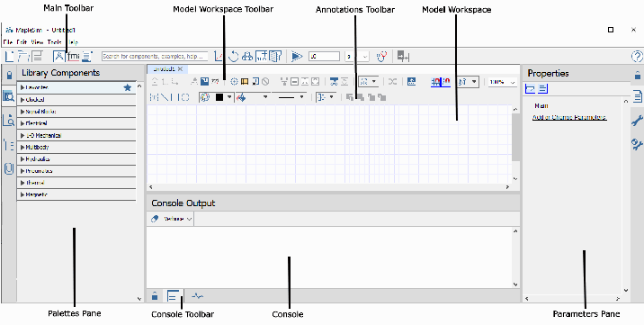The height and width of the screenshot is (325, 644).
Task: Open the View menu
Action: coord(37,42)
